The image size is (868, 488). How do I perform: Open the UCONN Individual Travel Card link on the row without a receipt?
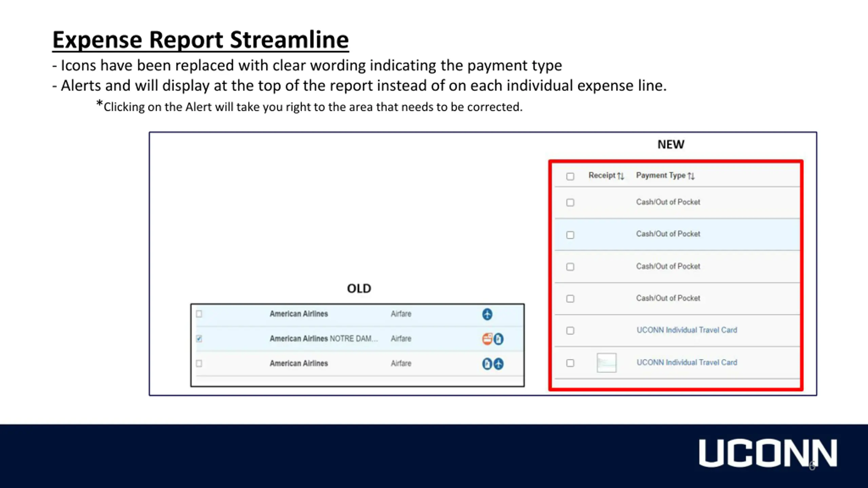click(687, 330)
